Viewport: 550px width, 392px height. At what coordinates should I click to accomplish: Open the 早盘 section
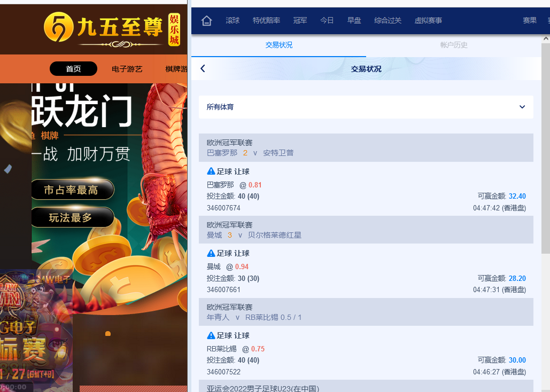pyautogui.click(x=354, y=20)
